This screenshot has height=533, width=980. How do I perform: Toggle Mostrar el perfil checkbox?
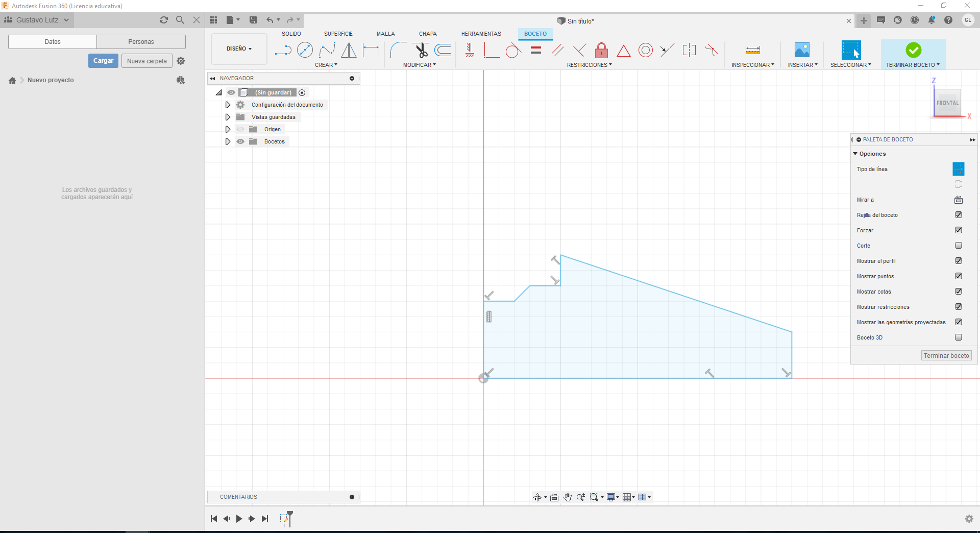(959, 261)
